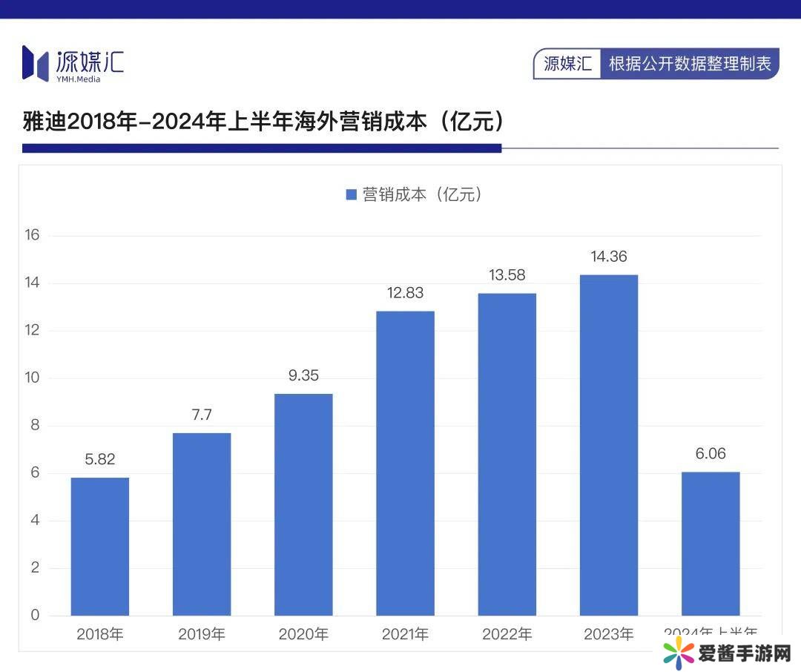Select the tallest bar for 2023年
This screenshot has height=672, width=801.
pyautogui.click(x=608, y=445)
